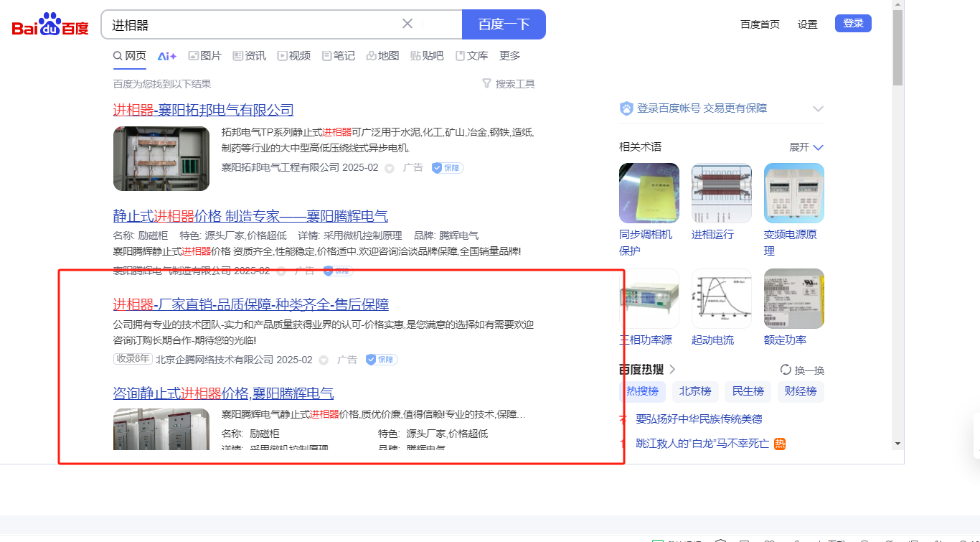Image resolution: width=980 pixels, height=542 pixels.
Task: Click 北京企腾网络技术有限公司 source text
Action: click(x=215, y=360)
